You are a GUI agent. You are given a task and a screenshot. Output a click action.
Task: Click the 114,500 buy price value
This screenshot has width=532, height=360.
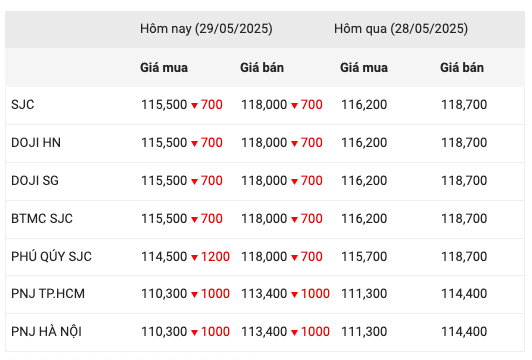164,257
